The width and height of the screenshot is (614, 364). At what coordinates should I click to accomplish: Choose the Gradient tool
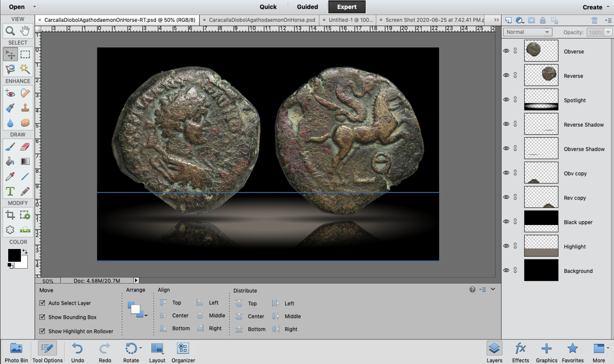(x=25, y=162)
